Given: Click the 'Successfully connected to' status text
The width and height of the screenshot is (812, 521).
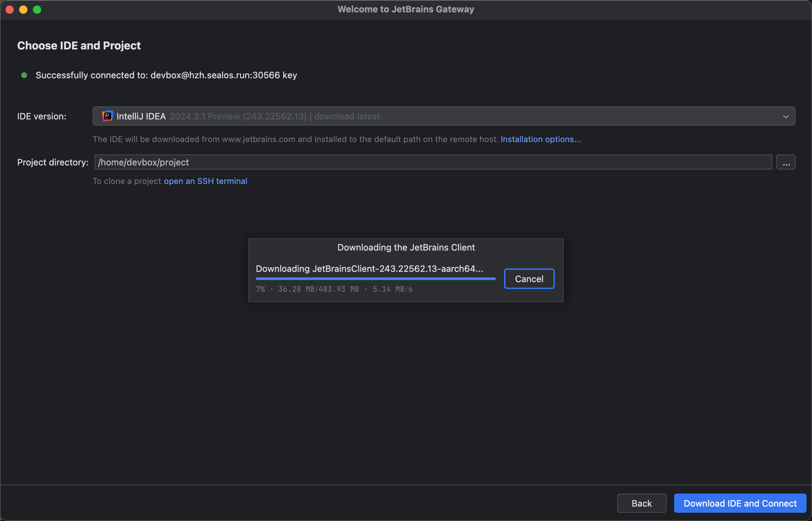Looking at the screenshot, I should 166,75.
